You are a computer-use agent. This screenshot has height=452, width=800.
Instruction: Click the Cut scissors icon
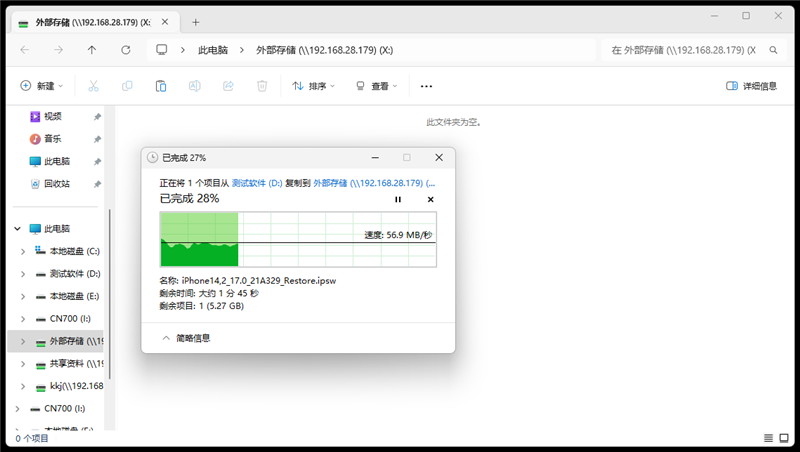pos(93,86)
